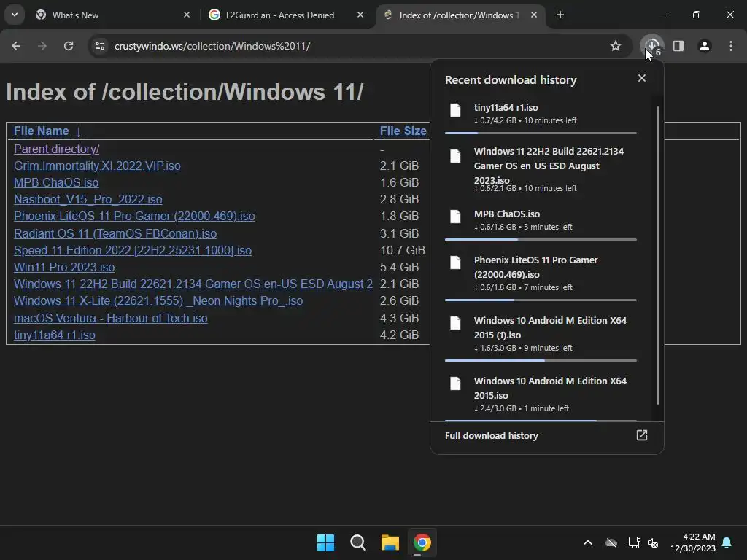This screenshot has width=747, height=560.
Task: Download Windows 11 X-Lite Neon Nights Pro iso
Action: coord(158,301)
